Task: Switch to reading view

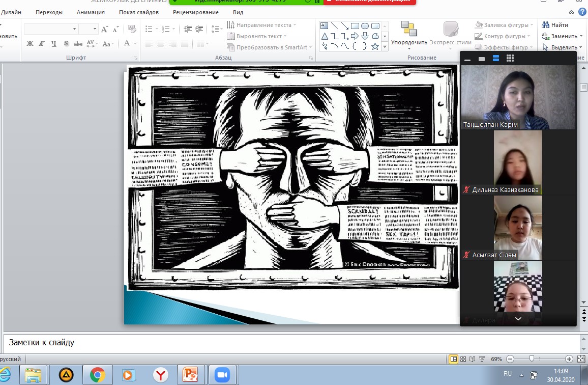Action: tap(473, 359)
